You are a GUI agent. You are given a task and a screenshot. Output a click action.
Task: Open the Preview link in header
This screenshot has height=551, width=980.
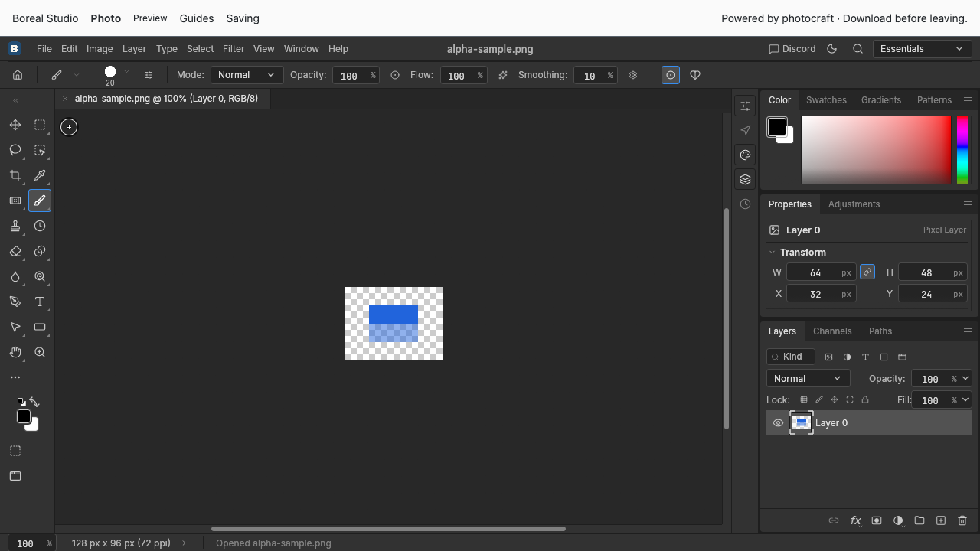pos(150,18)
